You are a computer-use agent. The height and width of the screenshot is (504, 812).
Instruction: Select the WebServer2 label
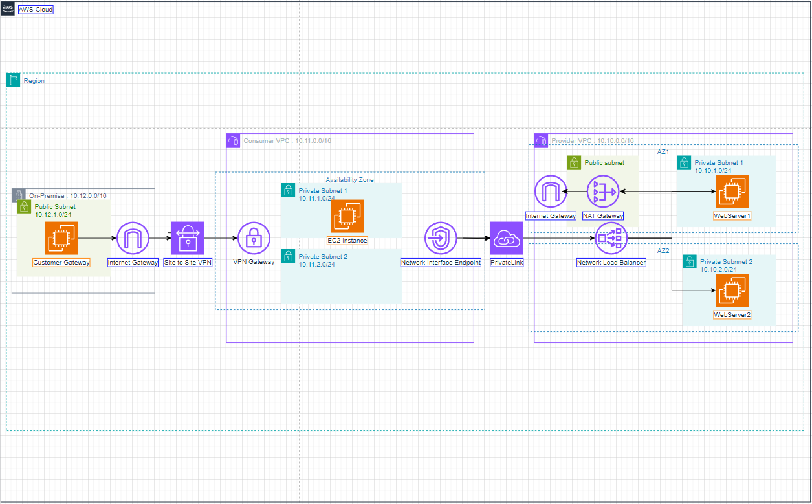point(732,314)
